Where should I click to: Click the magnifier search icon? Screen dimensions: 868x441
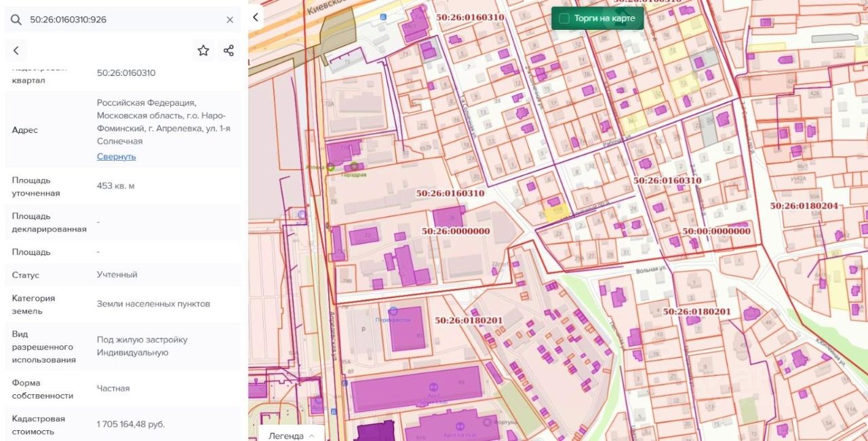pos(16,20)
